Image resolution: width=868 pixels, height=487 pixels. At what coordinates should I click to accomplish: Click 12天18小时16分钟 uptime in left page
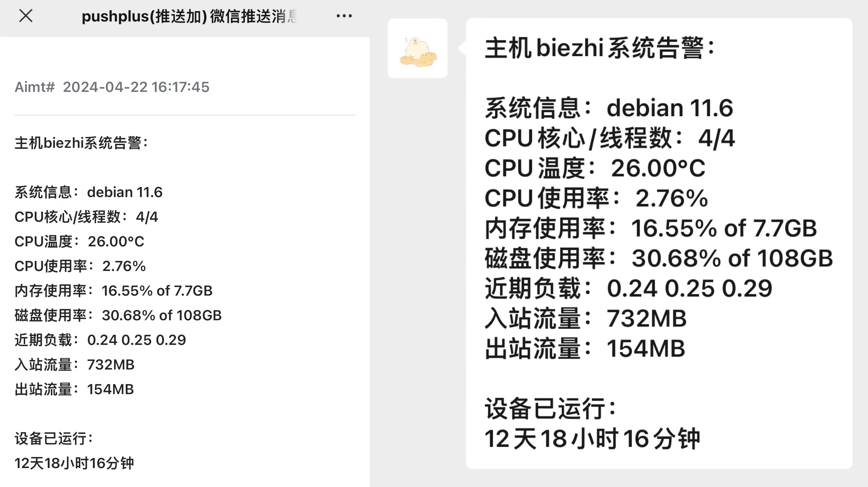pyautogui.click(x=74, y=463)
